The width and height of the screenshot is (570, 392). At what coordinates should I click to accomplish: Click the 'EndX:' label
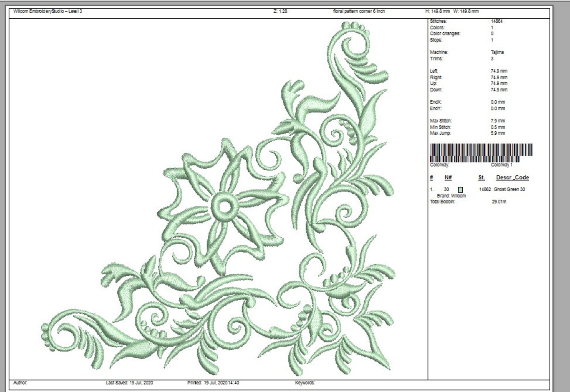pos(436,102)
